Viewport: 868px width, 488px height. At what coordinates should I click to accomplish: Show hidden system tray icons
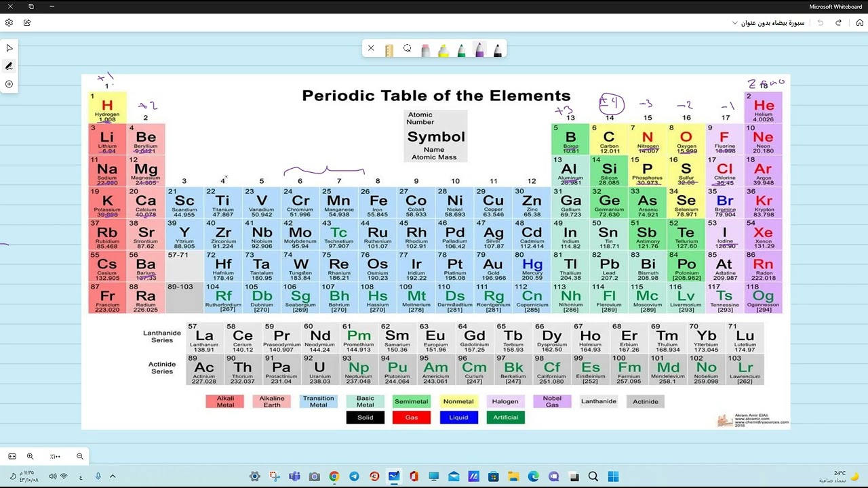tap(113, 476)
